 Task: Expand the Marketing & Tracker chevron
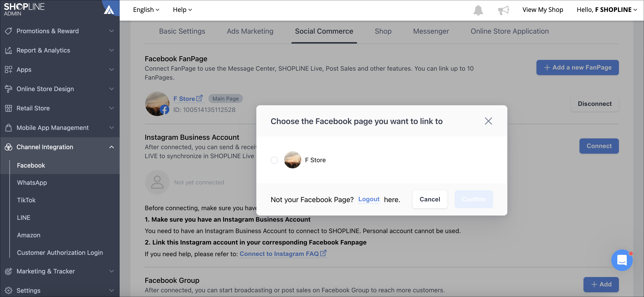pyautogui.click(x=112, y=271)
